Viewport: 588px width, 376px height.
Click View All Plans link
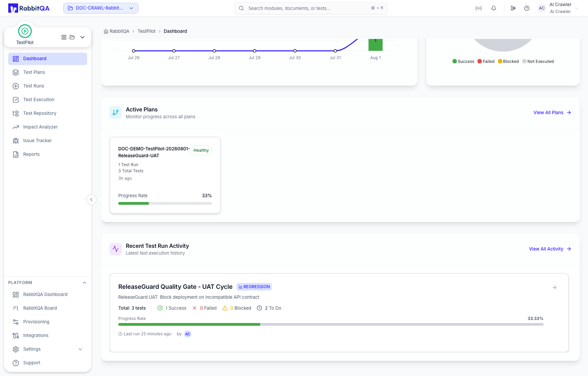(x=552, y=112)
